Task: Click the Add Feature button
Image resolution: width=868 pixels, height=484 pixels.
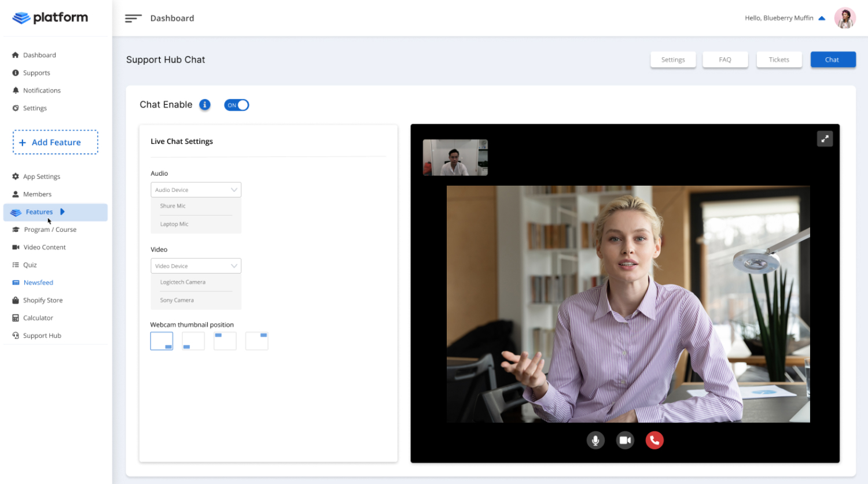Action: 56,142
